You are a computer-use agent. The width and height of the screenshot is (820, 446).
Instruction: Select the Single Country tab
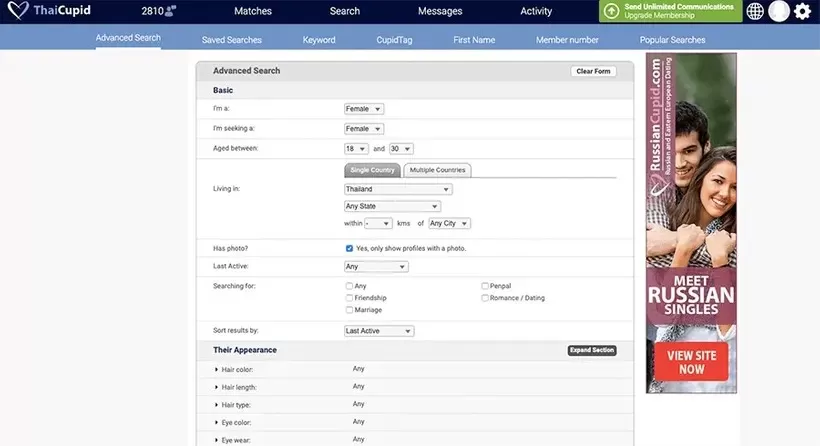(x=372, y=170)
